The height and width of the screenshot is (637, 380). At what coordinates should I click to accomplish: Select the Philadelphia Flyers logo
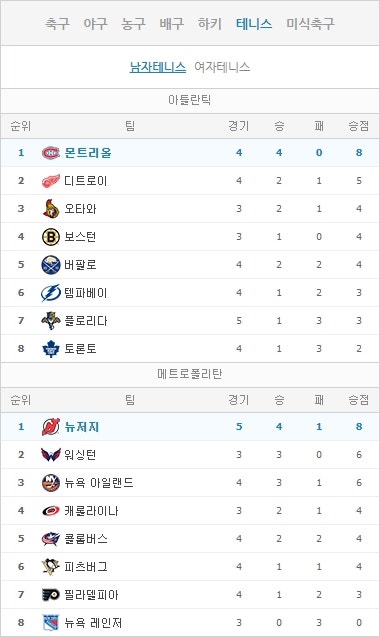pyautogui.click(x=51, y=595)
